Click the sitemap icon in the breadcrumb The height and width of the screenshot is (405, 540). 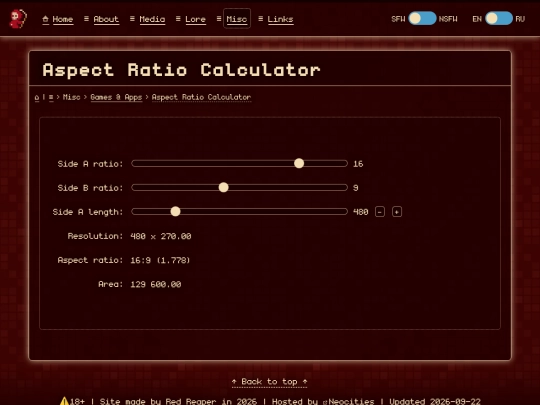click(51, 97)
